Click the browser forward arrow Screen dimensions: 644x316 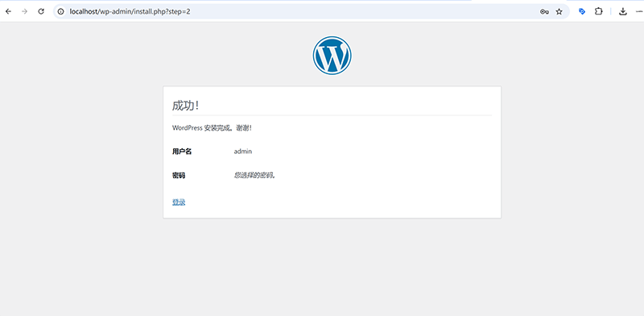25,11
